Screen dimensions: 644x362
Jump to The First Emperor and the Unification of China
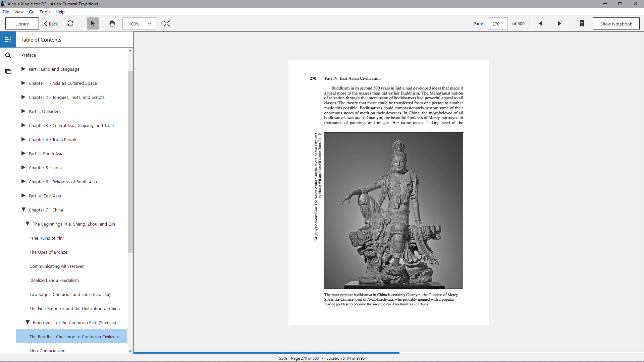coord(74,308)
